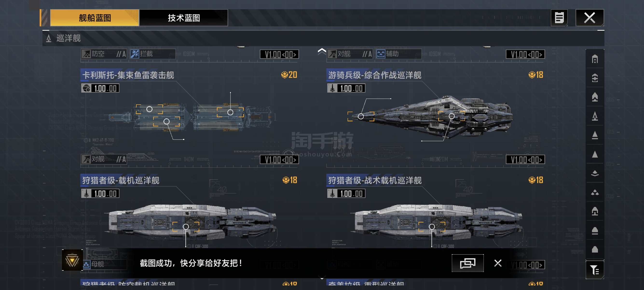This screenshot has height=290, width=644.
Task: Switch to the 技术蓝图 tab
Action: coord(184,18)
